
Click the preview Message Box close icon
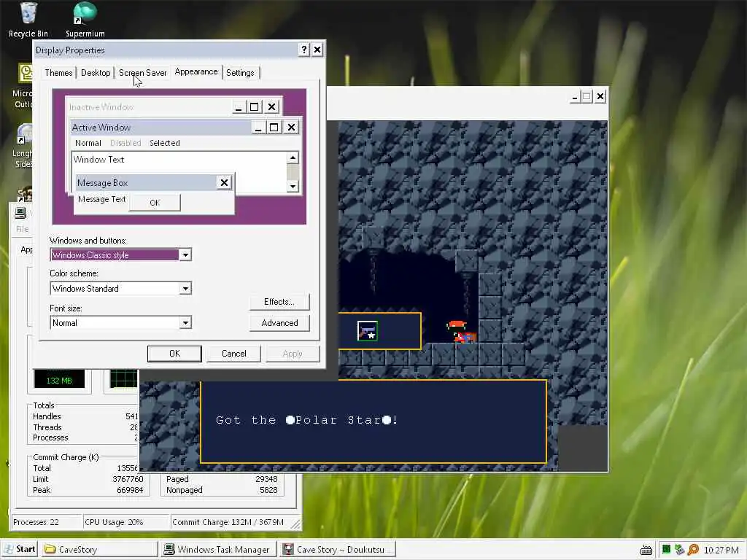[x=224, y=182]
